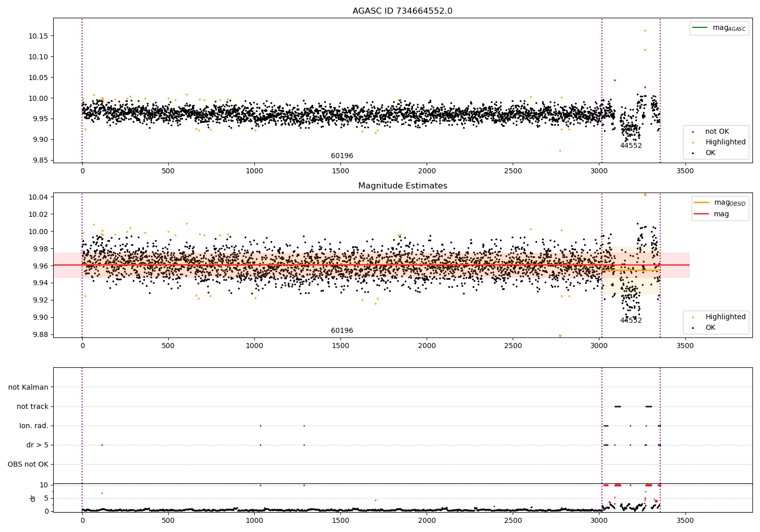Click the 9.88 tick on middle plot
The height and width of the screenshot is (532, 760).
coord(41,334)
